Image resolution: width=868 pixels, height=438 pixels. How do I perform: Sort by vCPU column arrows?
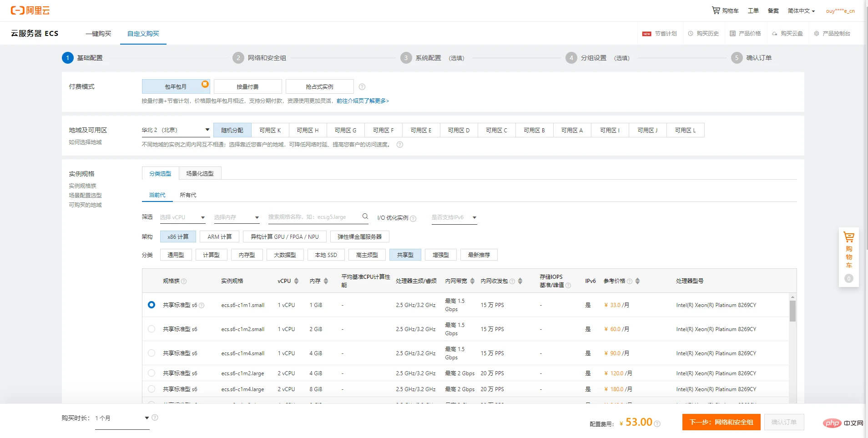tap(296, 281)
